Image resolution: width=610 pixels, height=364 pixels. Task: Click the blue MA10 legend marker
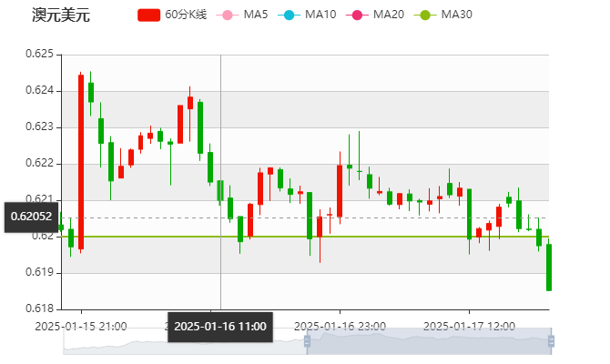pos(293,15)
